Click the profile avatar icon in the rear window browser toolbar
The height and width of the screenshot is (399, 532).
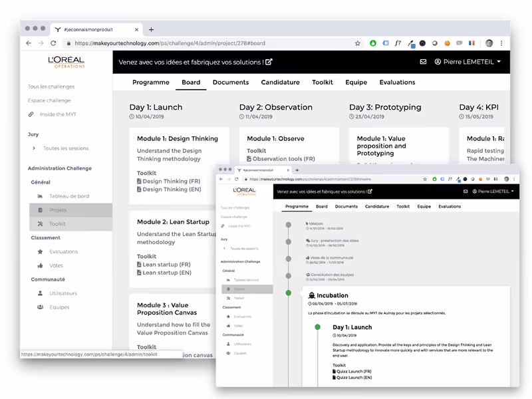(489, 43)
